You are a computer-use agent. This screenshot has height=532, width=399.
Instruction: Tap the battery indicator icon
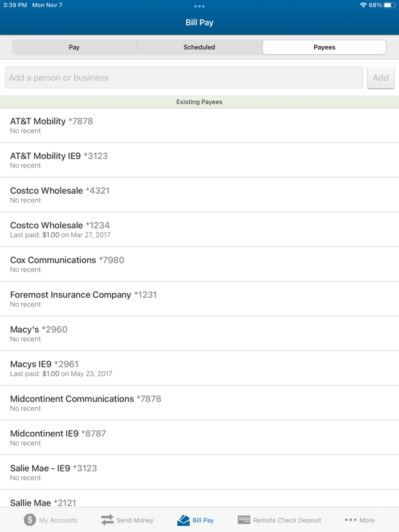point(389,5)
